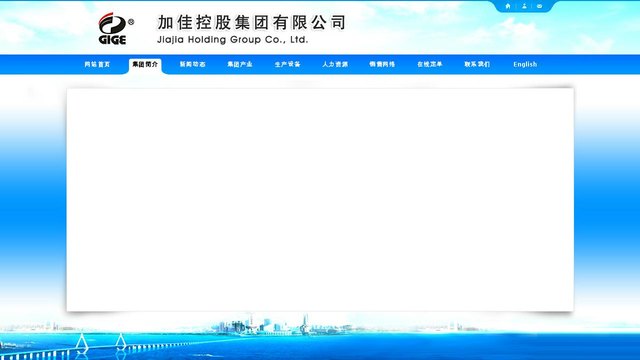Screen dimensions: 640x360
Task: Click the GIGE company logo
Action: click(x=116, y=28)
